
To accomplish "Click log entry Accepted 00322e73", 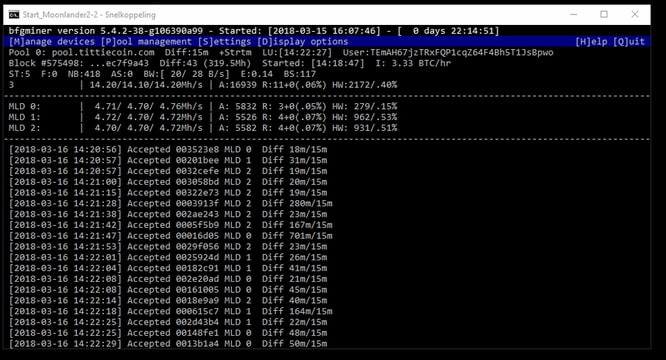I will [173, 193].
